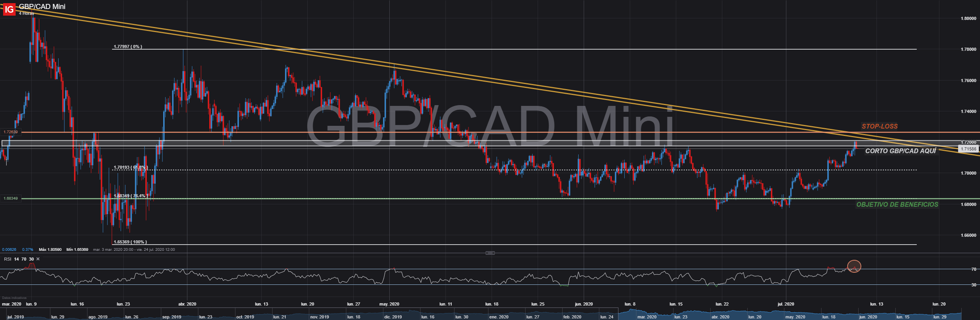
Task: Remove the RSI indicator with its X
Action: 38,259
